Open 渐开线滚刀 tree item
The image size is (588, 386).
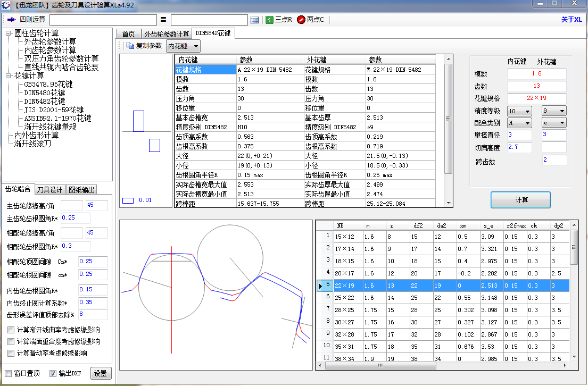coord(32,144)
